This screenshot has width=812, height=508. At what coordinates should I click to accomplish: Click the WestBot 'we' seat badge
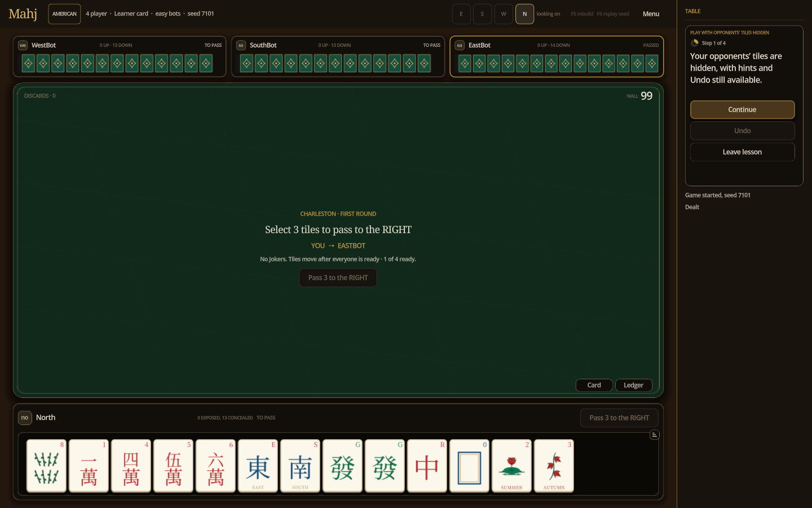point(23,45)
